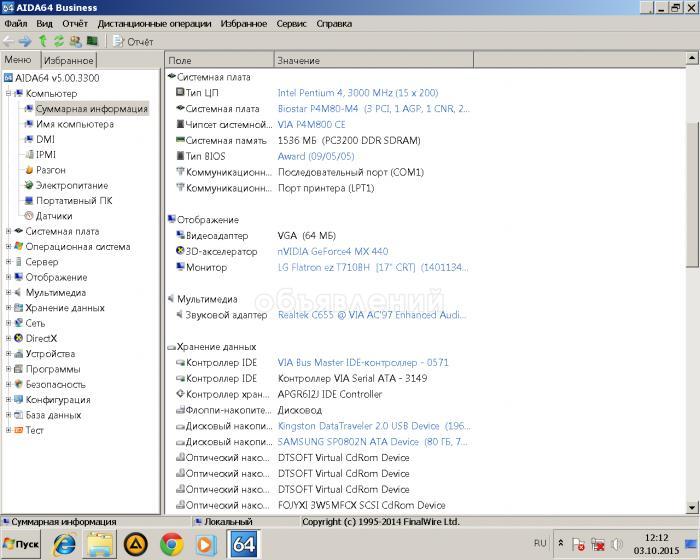Open Internet Explorer from the taskbar

tap(65, 544)
